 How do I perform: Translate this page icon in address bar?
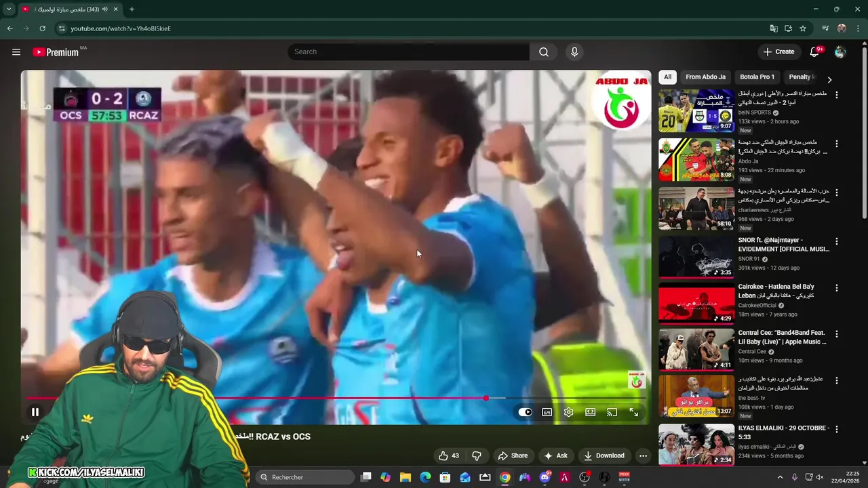(x=774, y=28)
